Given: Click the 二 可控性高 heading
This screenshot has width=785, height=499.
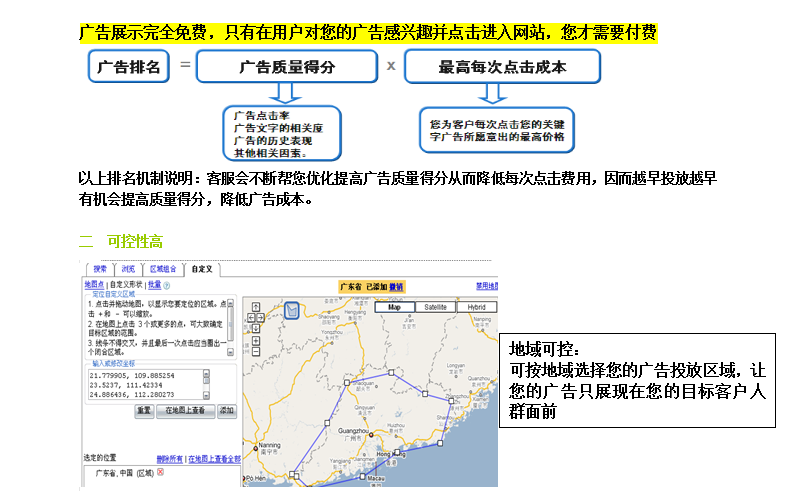Looking at the screenshot, I should click(121, 242).
